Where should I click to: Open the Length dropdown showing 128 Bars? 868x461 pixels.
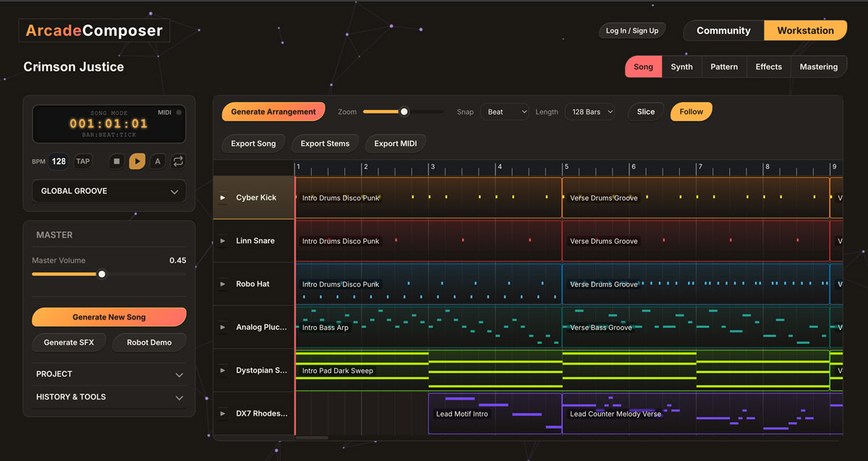pyautogui.click(x=590, y=112)
